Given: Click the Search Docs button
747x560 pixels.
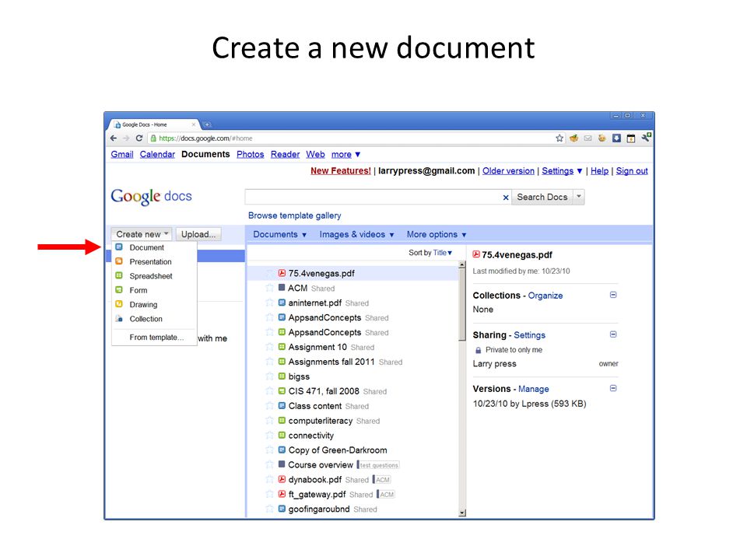Looking at the screenshot, I should tap(542, 197).
